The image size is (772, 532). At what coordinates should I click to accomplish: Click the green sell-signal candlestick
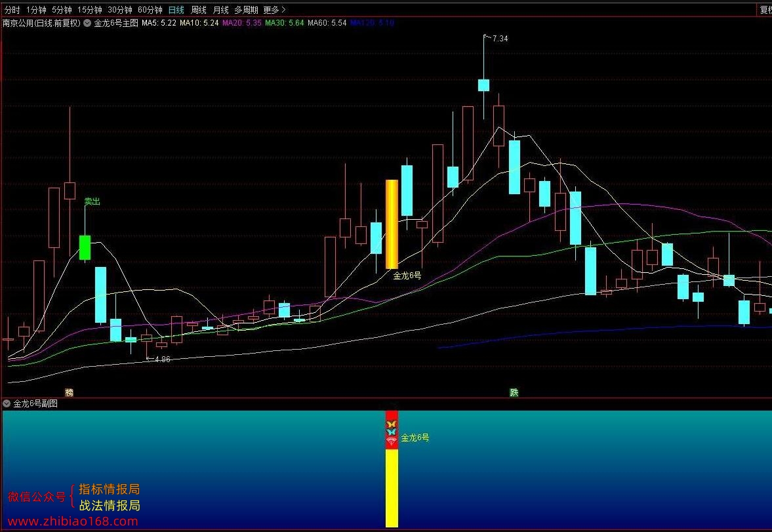tap(85, 247)
